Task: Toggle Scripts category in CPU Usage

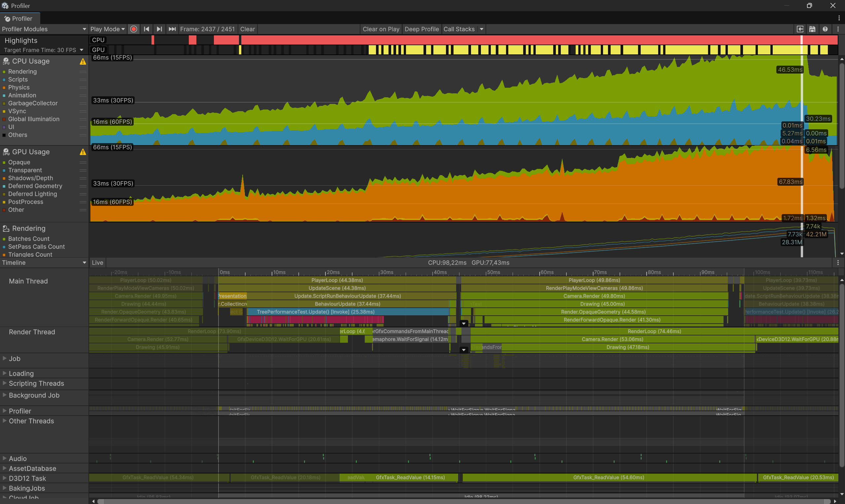Action: 4,80
